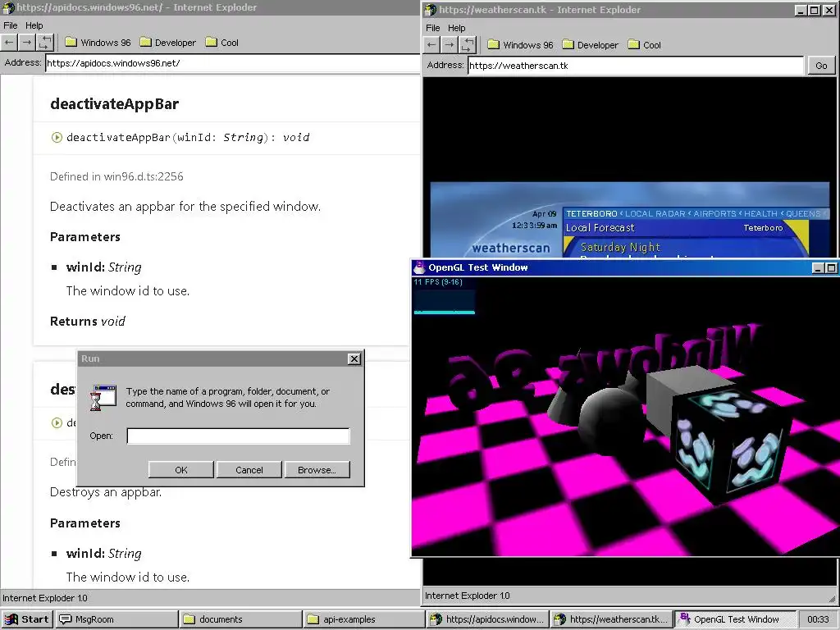The width and height of the screenshot is (840, 630).
Task: Open Help menu in weatherscan window
Action: pyautogui.click(x=457, y=28)
